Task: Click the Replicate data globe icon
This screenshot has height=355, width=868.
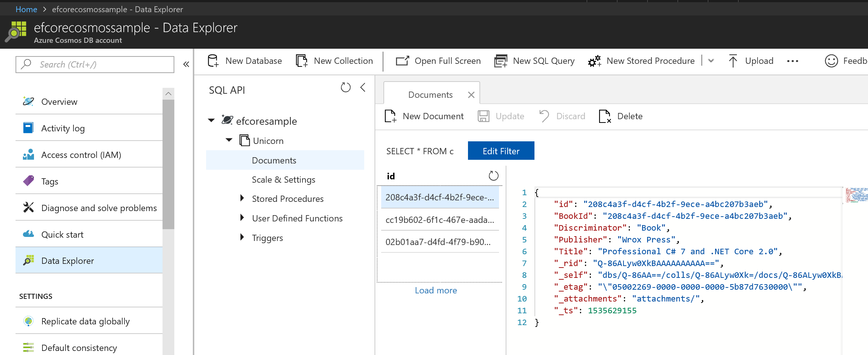Action: (28, 321)
